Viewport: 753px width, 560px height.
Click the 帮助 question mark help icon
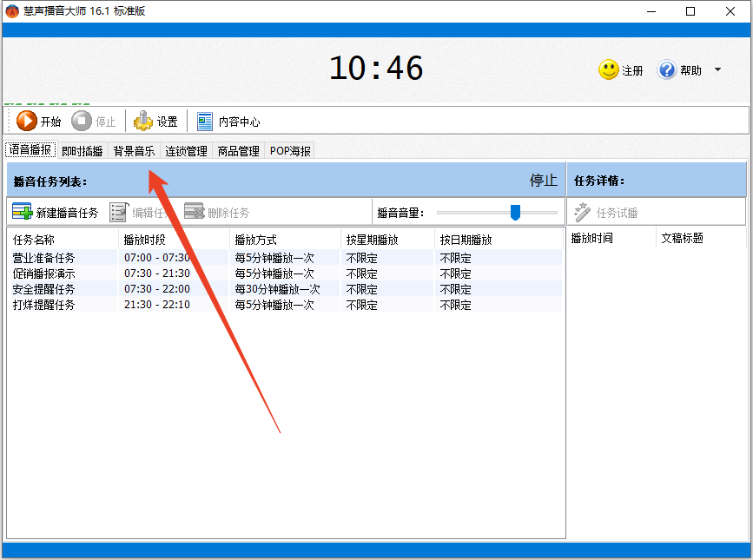pyautogui.click(x=667, y=70)
